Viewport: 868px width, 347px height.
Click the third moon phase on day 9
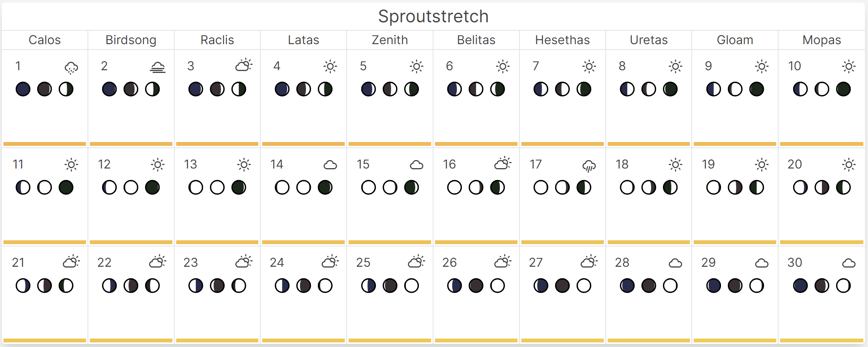pyautogui.click(x=757, y=89)
